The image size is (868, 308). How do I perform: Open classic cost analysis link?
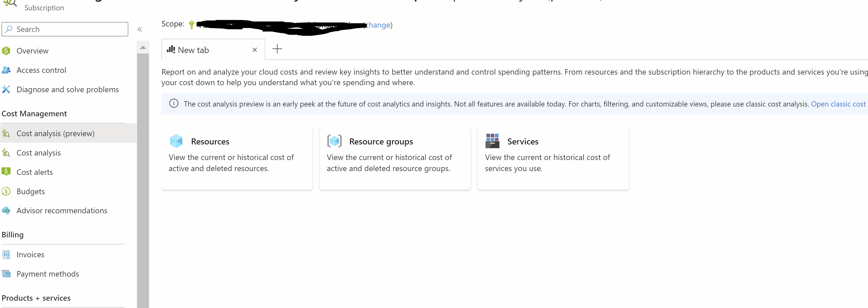pos(838,104)
